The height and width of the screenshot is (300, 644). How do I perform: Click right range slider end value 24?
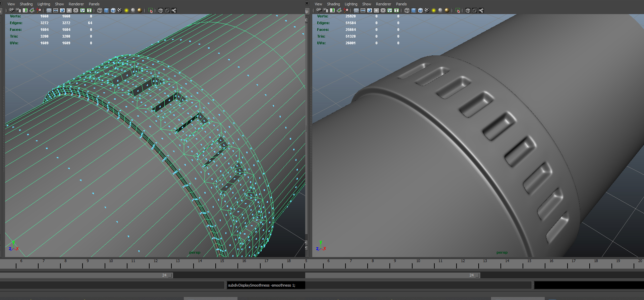tap(472, 275)
